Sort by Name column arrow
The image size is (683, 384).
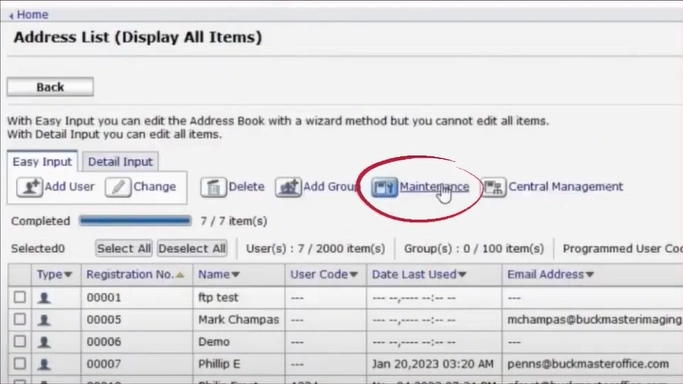[x=236, y=275]
